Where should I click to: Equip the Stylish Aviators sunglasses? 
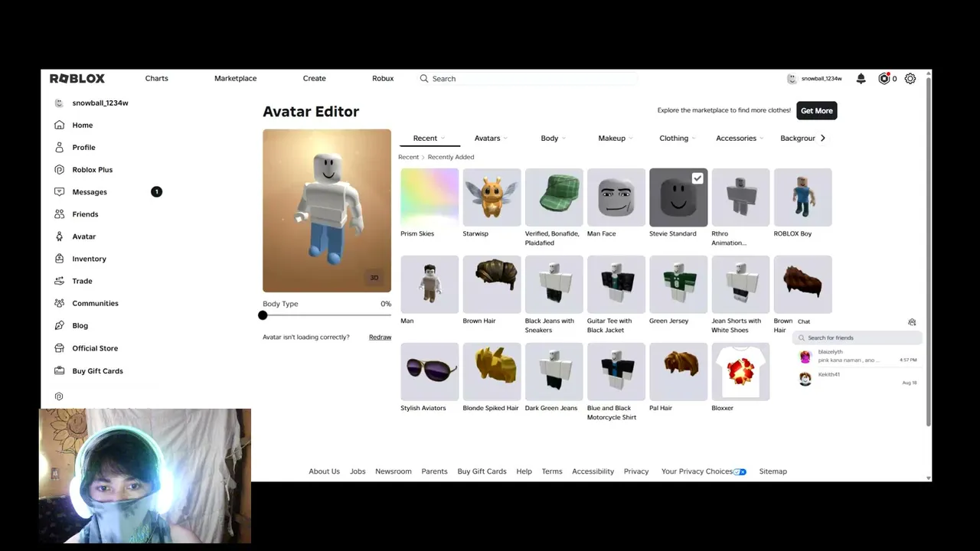point(430,372)
